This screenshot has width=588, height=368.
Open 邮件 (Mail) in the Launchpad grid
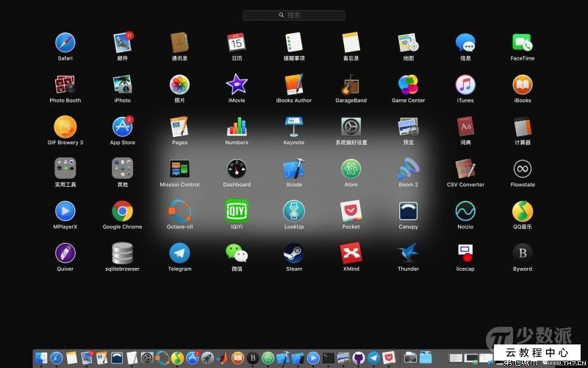(x=123, y=43)
